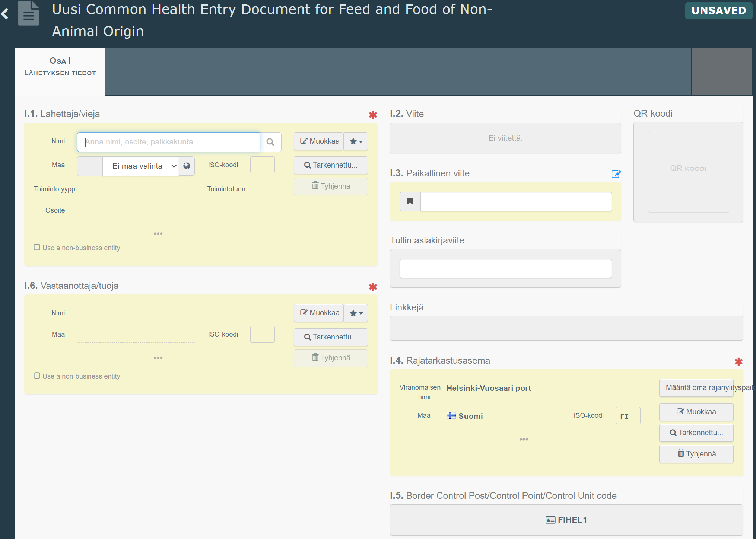Expand the ellipsis details in Rajatarkastusasema section
Screen dimensions: 756x539
(x=524, y=440)
